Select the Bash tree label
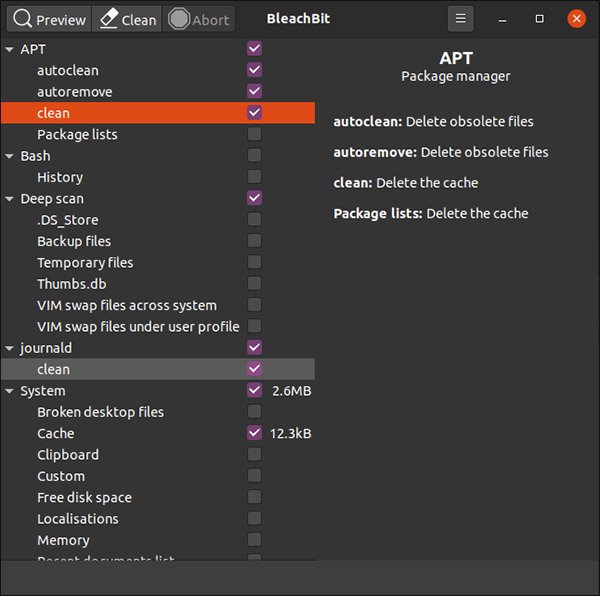The image size is (600, 596). pyautogui.click(x=35, y=156)
